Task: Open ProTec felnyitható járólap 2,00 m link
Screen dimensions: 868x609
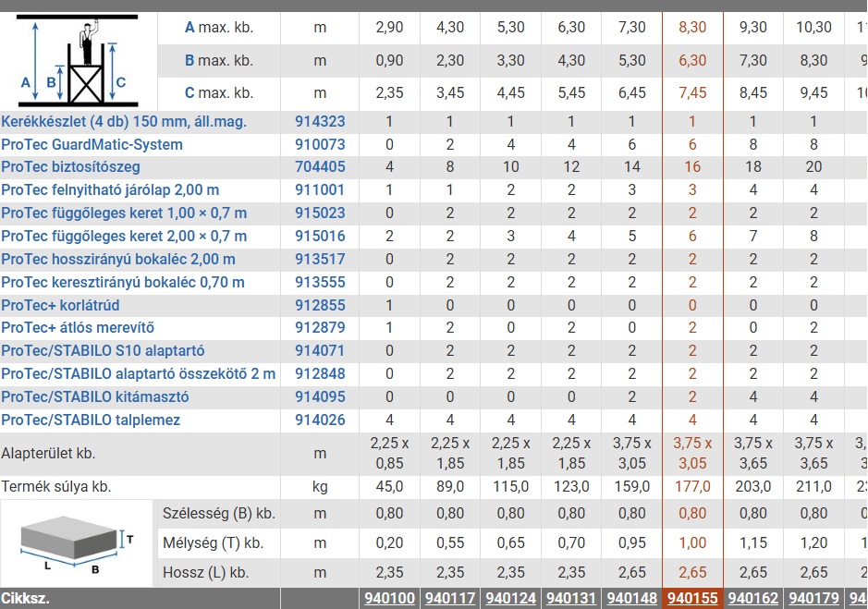Action: [x=110, y=189]
